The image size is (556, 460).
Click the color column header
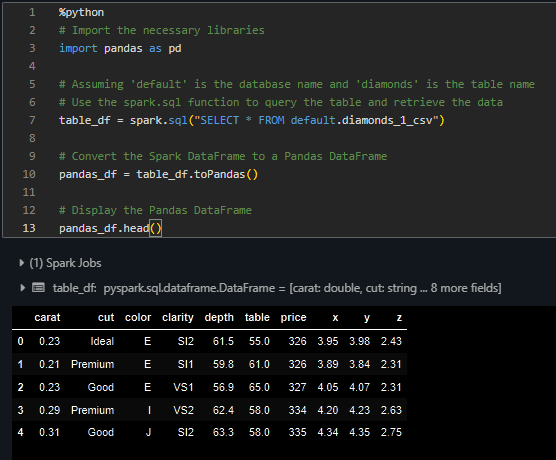[x=138, y=317]
